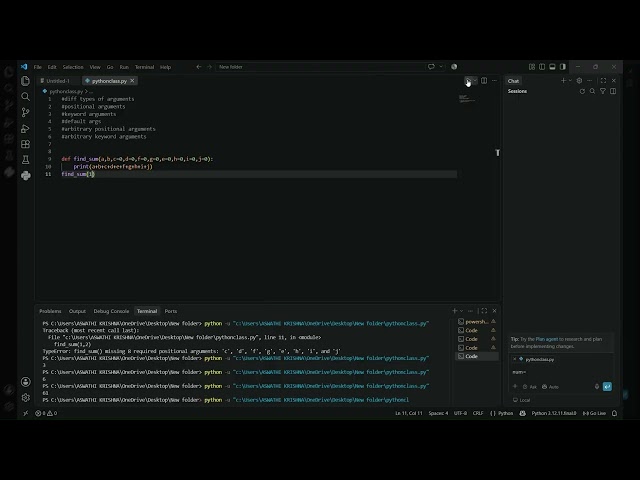Open Customize Layout icon in title bar
Image resolution: width=640 pixels, height=480 pixels.
tap(532, 67)
